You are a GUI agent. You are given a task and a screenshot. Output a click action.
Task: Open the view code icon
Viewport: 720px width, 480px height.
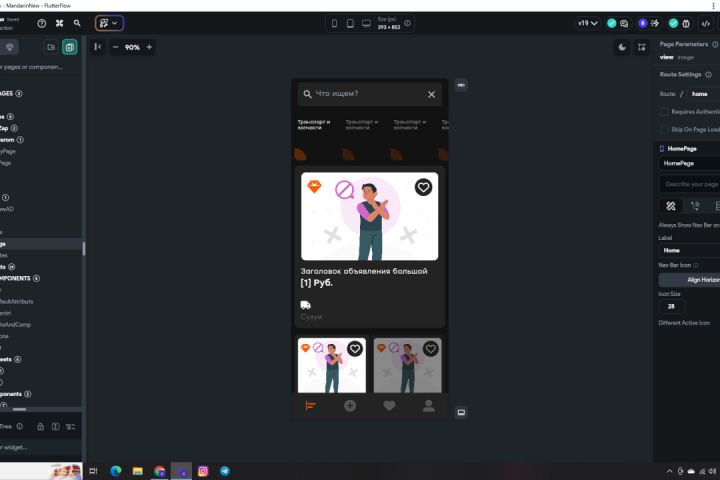[x=706, y=23]
